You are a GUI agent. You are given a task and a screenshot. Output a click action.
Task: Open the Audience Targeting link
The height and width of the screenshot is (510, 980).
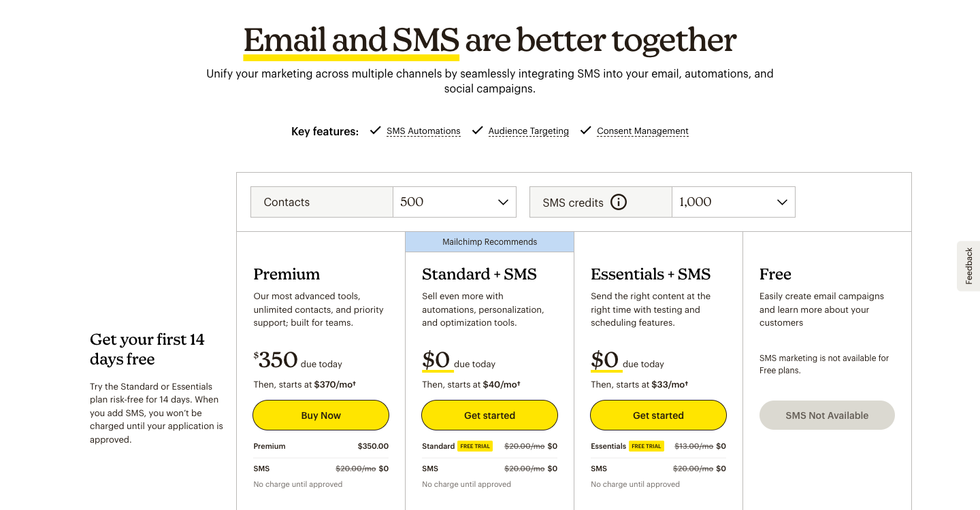tap(529, 131)
